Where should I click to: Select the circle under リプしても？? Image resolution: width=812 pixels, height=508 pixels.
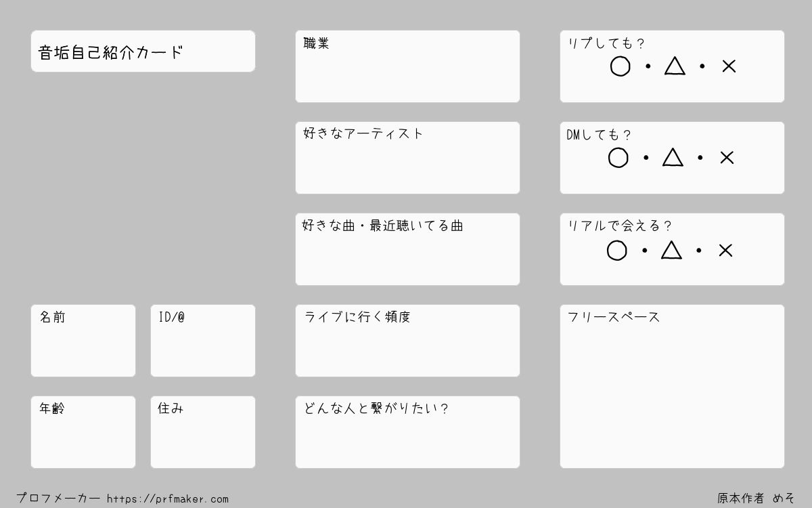click(x=621, y=66)
